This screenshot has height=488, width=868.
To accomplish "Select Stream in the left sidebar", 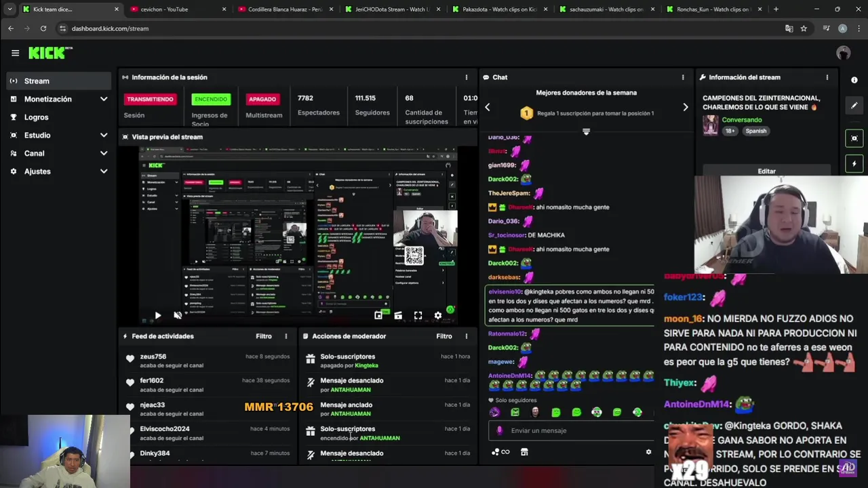I will pos(58,81).
